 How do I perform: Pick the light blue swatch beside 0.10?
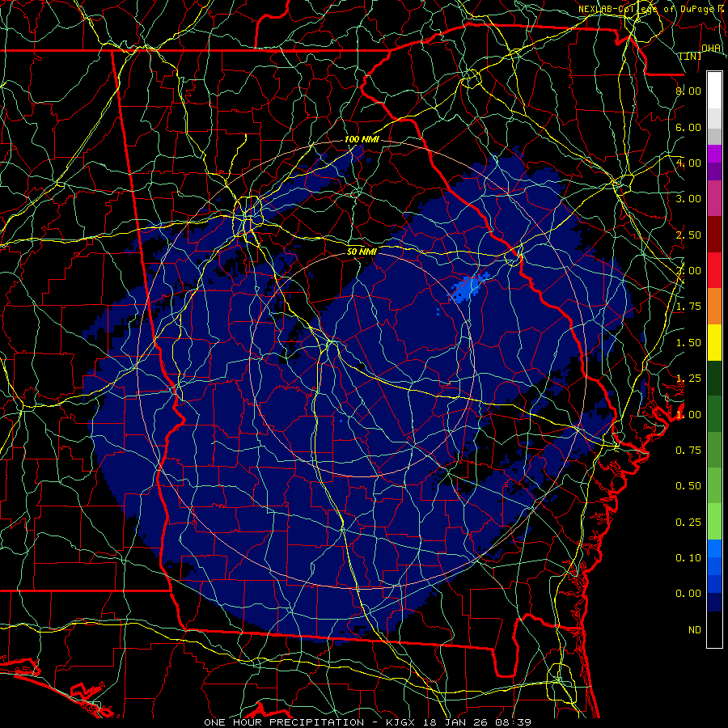(714, 548)
